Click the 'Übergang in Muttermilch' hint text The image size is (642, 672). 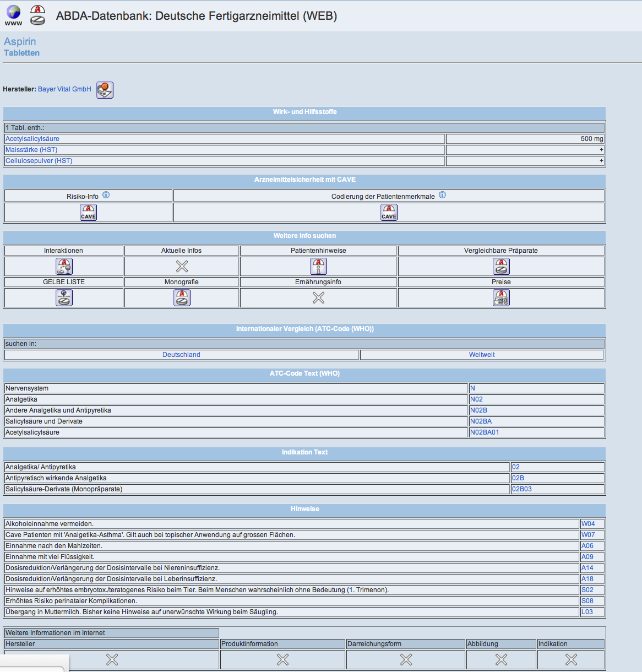coord(142,612)
